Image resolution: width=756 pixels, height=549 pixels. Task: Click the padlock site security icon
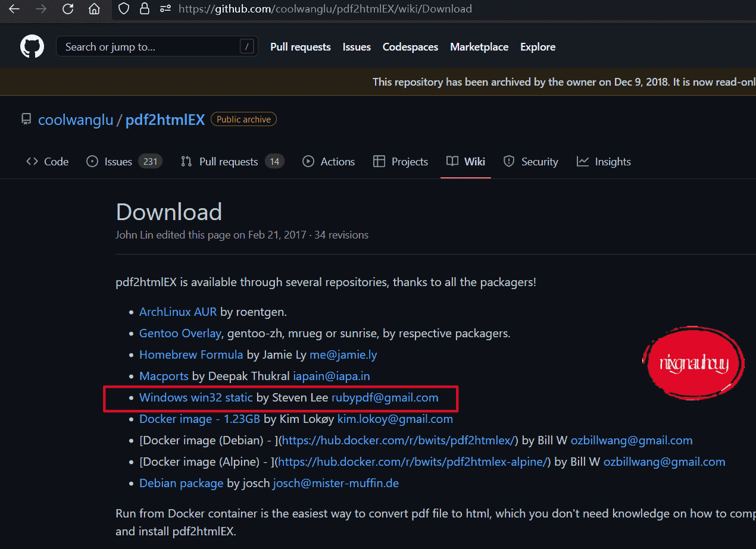pos(144,9)
